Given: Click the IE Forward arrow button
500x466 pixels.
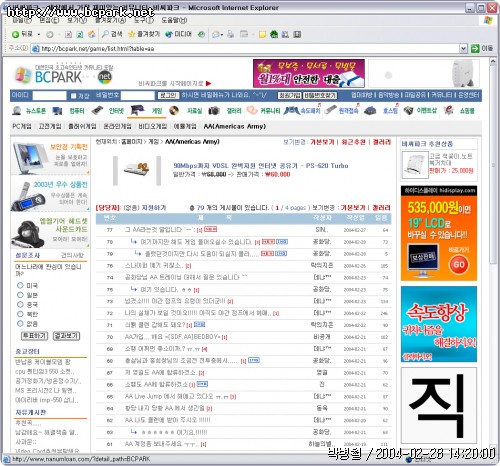Looking at the screenshot, I should coord(50,34).
